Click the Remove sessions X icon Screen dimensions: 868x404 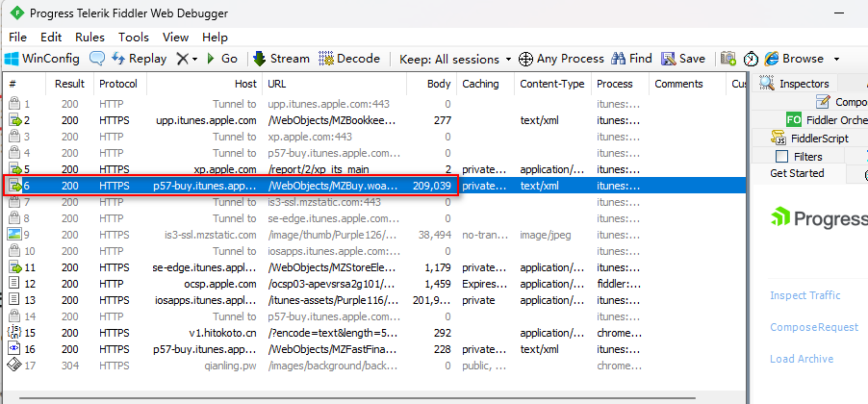(182, 59)
